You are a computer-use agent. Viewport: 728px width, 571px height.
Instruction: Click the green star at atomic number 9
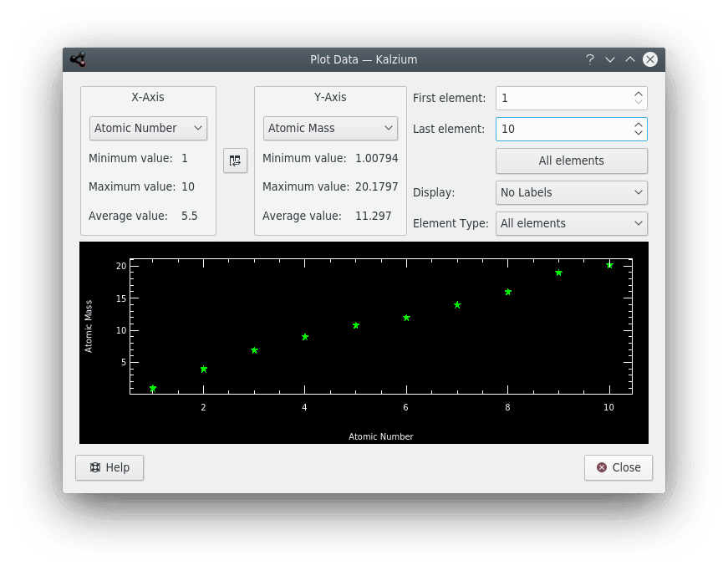point(559,273)
